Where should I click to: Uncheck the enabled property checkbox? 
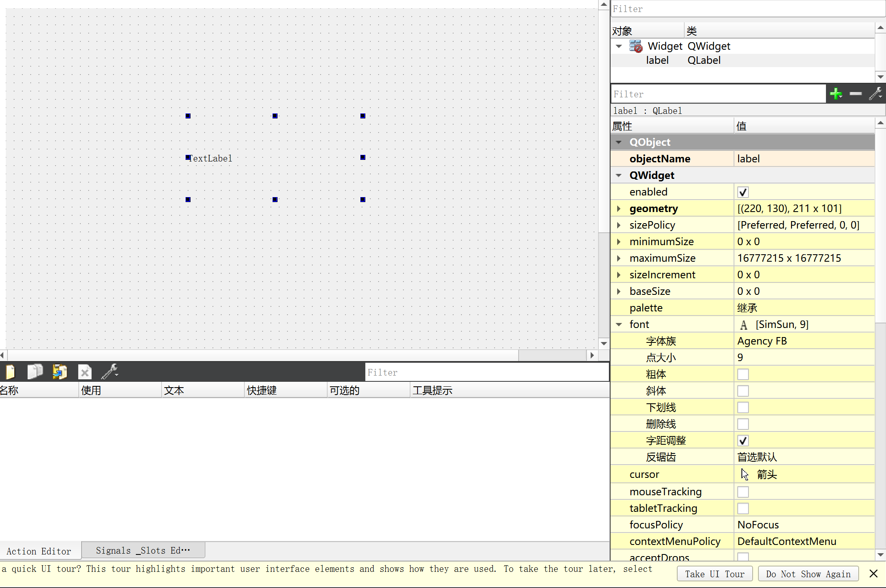pos(743,192)
